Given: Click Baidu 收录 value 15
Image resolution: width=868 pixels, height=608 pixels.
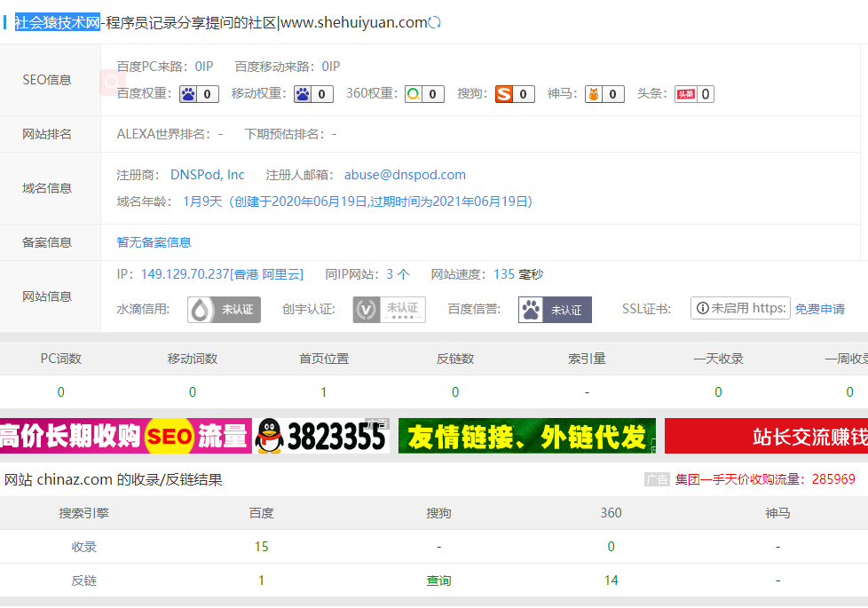Looking at the screenshot, I should [x=261, y=547].
